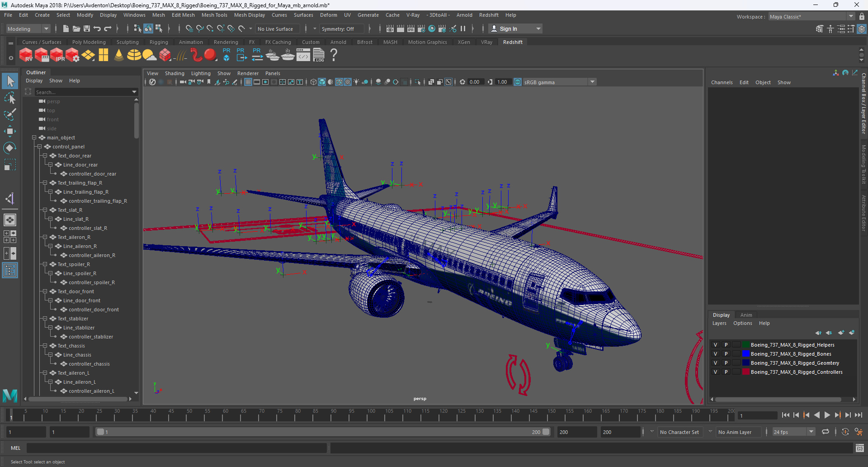The width and height of the screenshot is (868, 467).
Task: Choose the Paint selection tool
Action: (10, 114)
